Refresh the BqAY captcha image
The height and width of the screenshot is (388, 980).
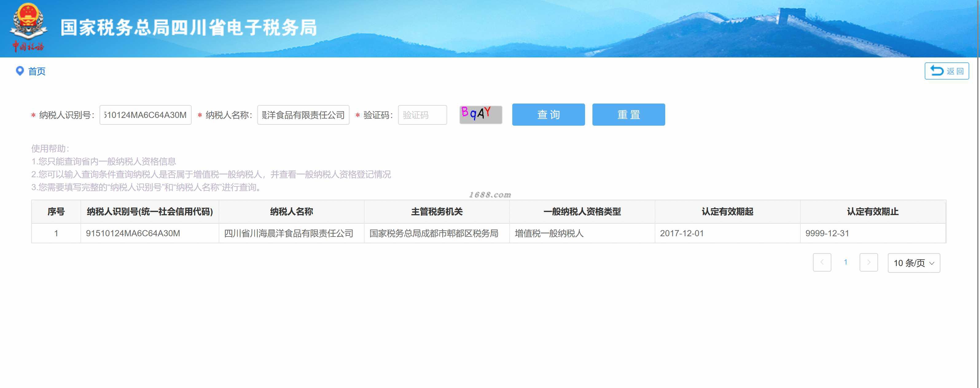click(481, 115)
